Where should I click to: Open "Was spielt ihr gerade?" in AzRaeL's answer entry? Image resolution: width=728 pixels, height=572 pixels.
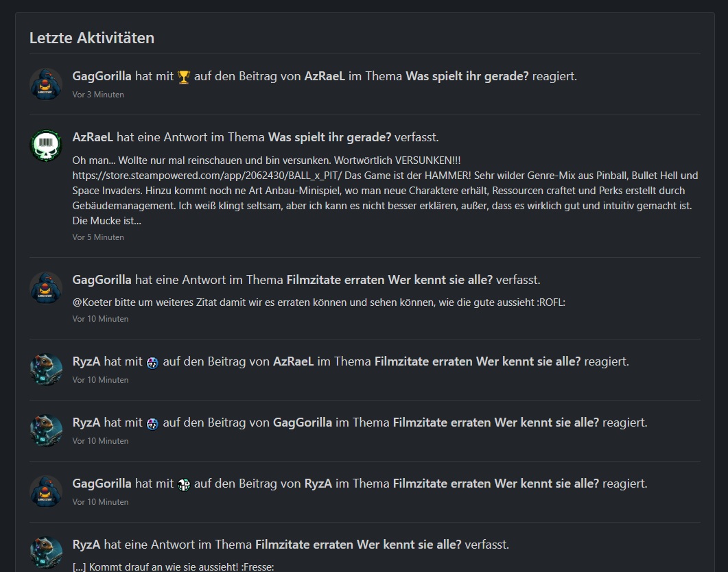[x=329, y=137]
